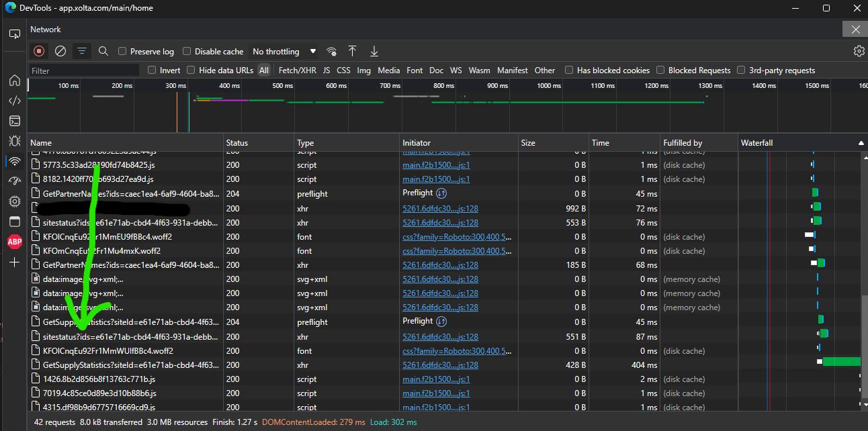
Task: Filter requests by Font type
Action: pos(415,70)
